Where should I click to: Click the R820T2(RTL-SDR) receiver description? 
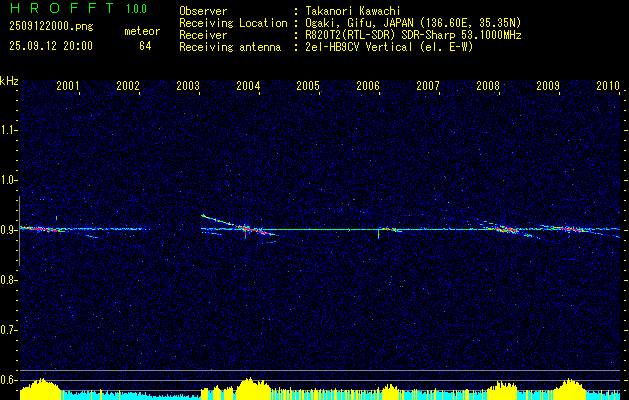414,35
